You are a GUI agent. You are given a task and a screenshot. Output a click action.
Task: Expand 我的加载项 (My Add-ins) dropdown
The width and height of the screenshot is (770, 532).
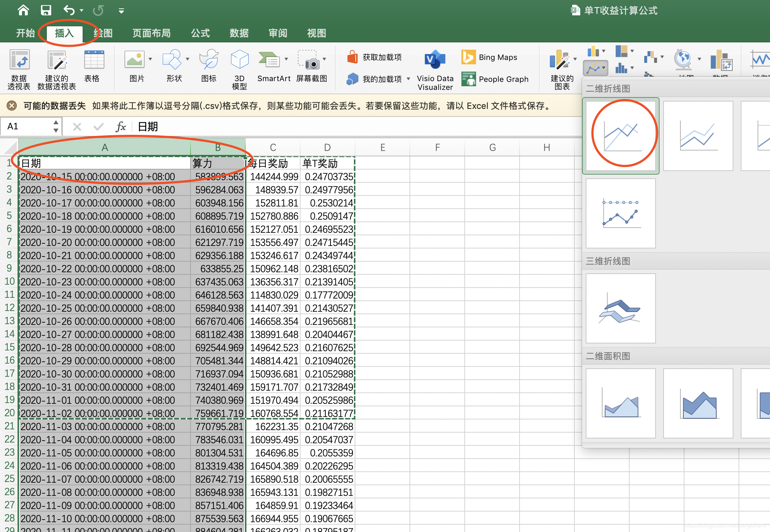coord(408,79)
